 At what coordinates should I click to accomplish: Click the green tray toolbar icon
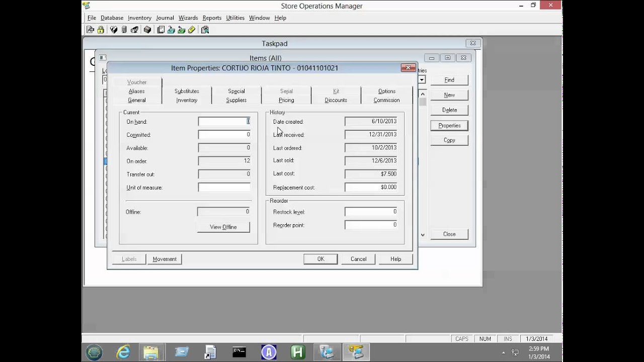[x=181, y=30]
